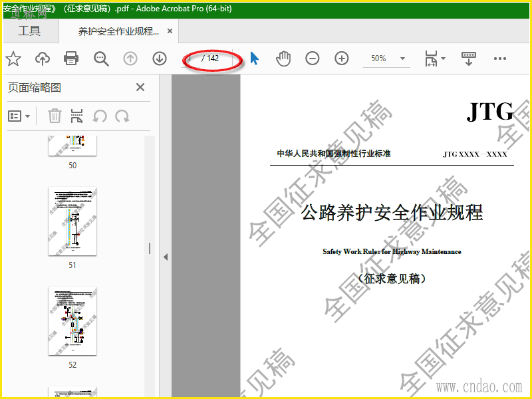Screen dimensions: 532x399
Task: Select page 50 thumbnail
Action: [x=72, y=146]
